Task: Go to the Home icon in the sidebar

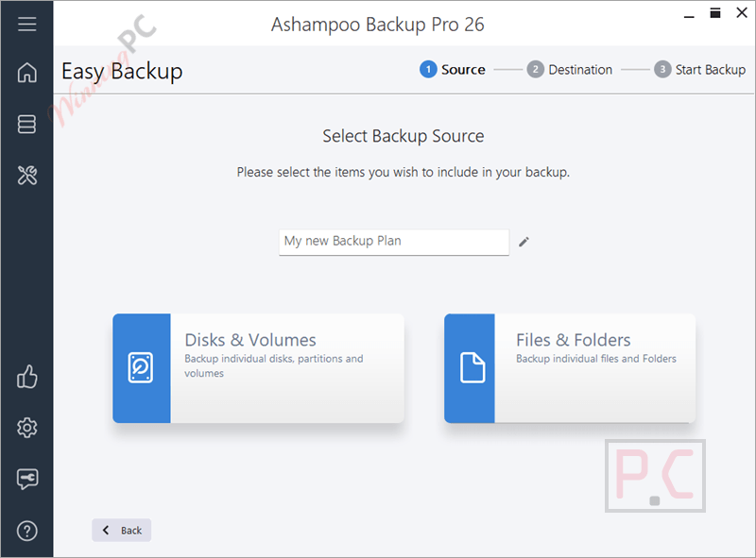Action: coord(27,73)
